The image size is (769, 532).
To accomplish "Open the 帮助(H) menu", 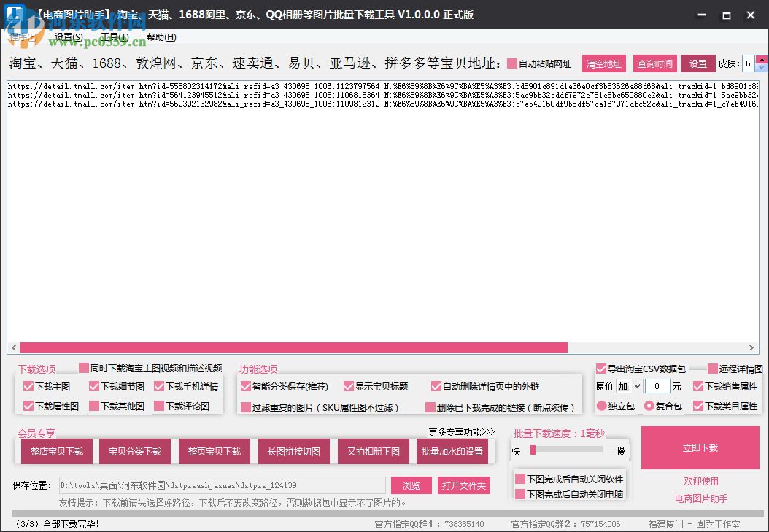I will click(161, 36).
